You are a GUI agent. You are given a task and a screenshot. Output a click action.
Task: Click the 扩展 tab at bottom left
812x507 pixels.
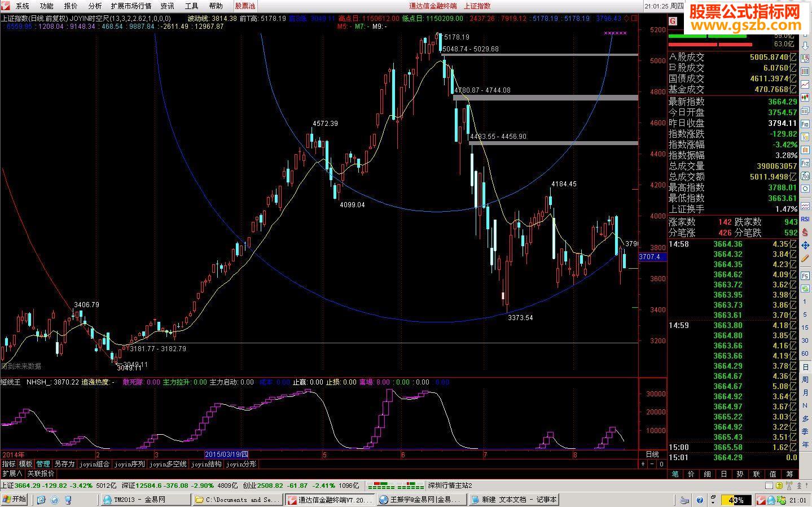click(12, 474)
